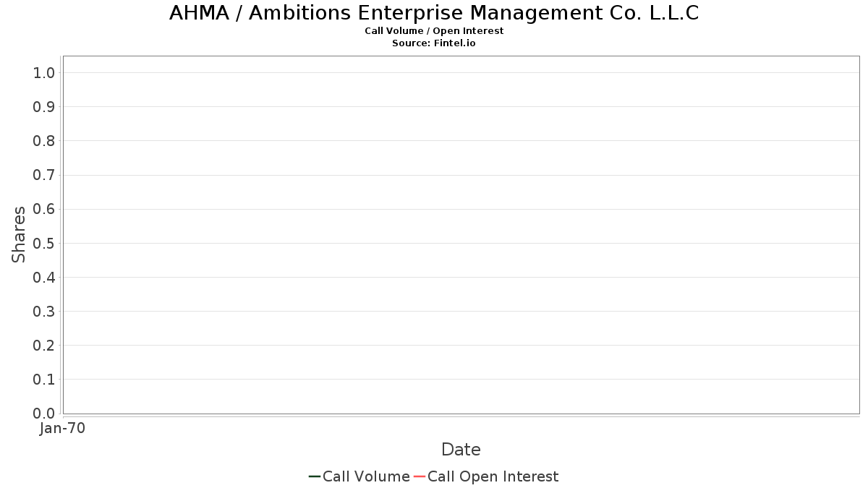This screenshot has height=488, width=868.
Task: Click the dark green Call Volume line swatch
Action: [x=314, y=476]
